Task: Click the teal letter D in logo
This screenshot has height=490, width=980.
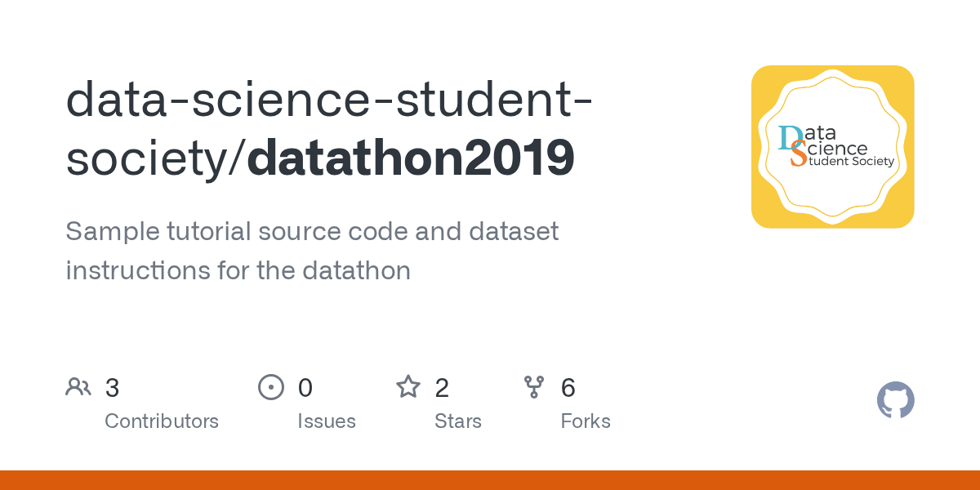Action: pos(789,137)
